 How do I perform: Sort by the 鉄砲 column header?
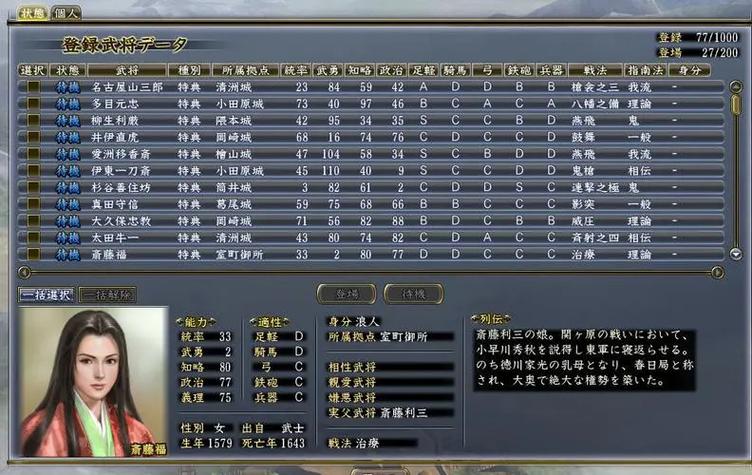pos(519,70)
